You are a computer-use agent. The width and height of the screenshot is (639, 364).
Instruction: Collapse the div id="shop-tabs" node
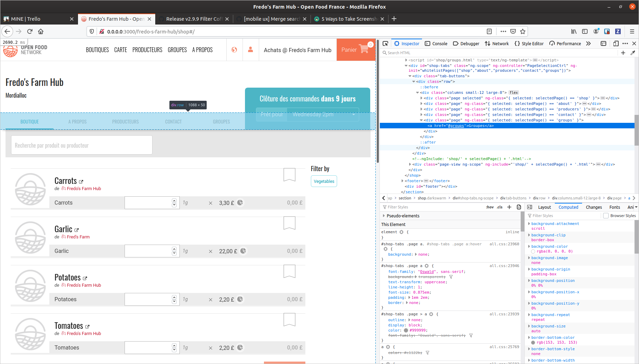click(406, 66)
